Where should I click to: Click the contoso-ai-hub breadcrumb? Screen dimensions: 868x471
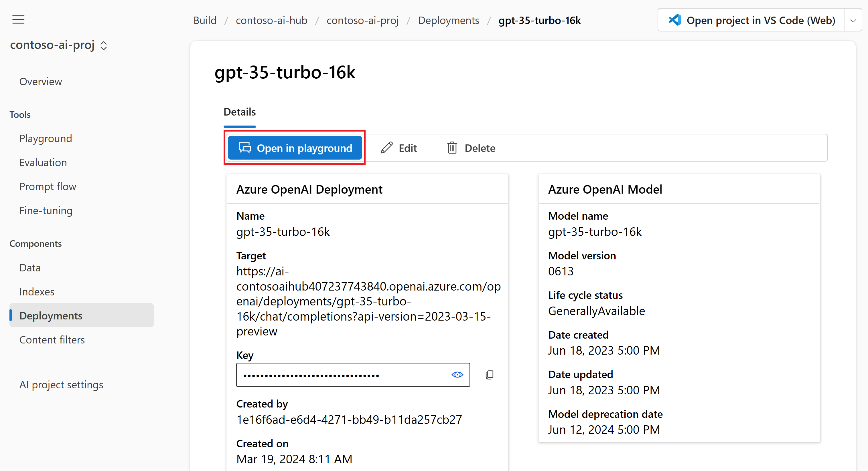tap(272, 20)
